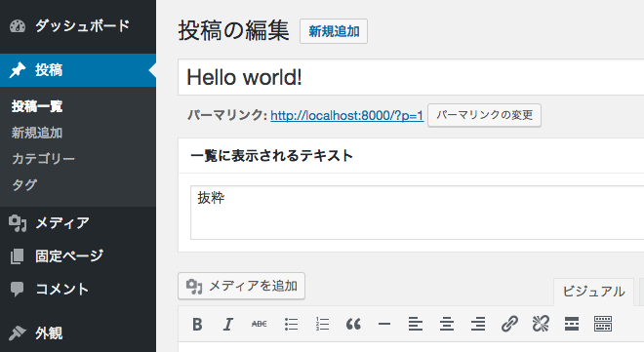644x352 pixels.
Task: Click the Bold formatting icon
Action: click(197, 324)
